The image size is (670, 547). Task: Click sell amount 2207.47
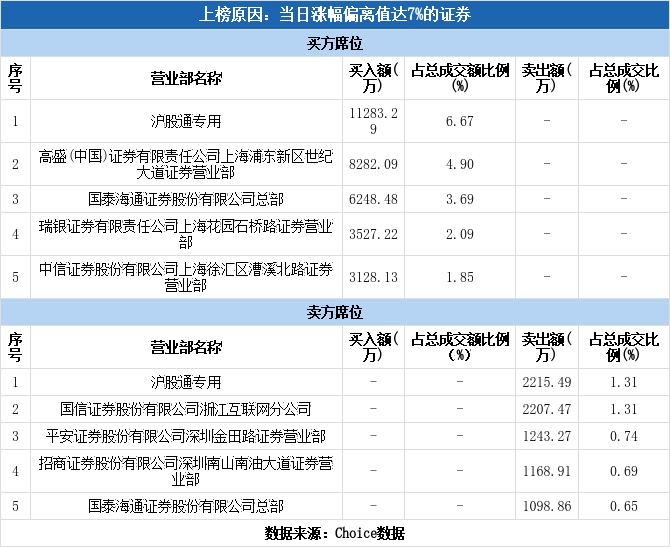point(547,409)
